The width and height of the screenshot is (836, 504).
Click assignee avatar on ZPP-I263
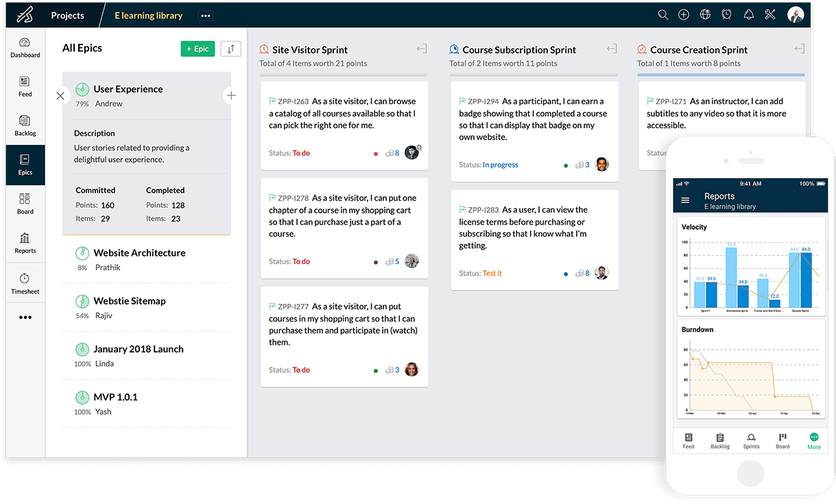point(412,152)
